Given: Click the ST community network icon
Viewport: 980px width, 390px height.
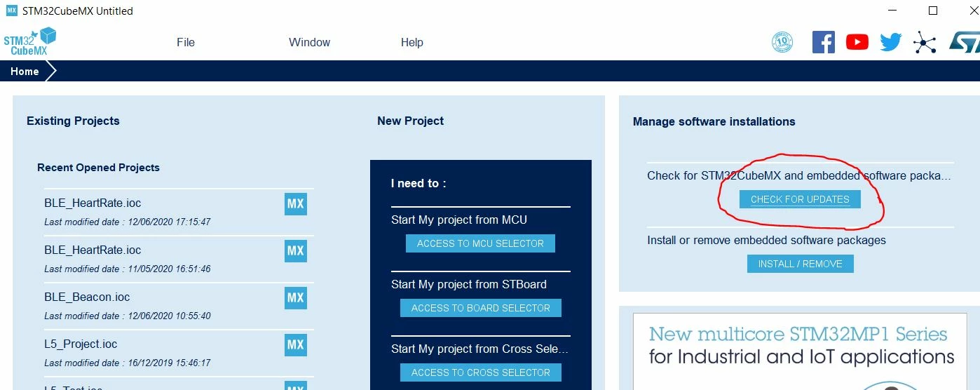Looking at the screenshot, I should coord(925,43).
